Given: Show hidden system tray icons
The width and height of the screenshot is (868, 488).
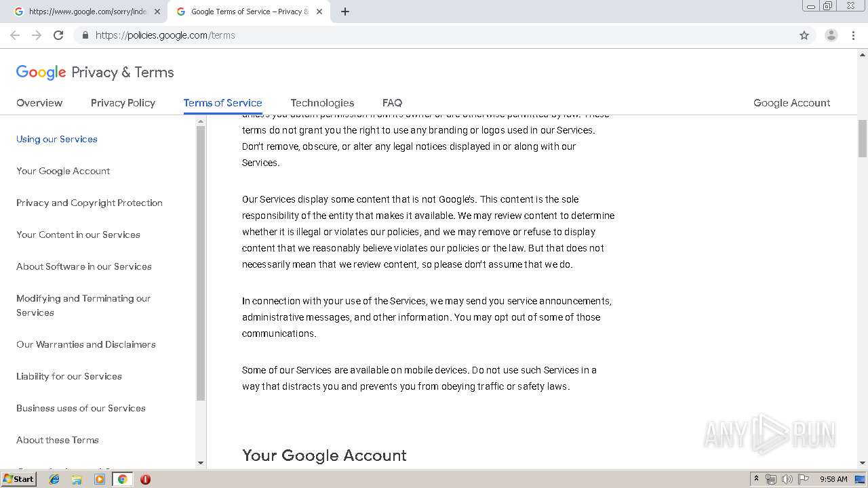Looking at the screenshot, I should pos(756,479).
